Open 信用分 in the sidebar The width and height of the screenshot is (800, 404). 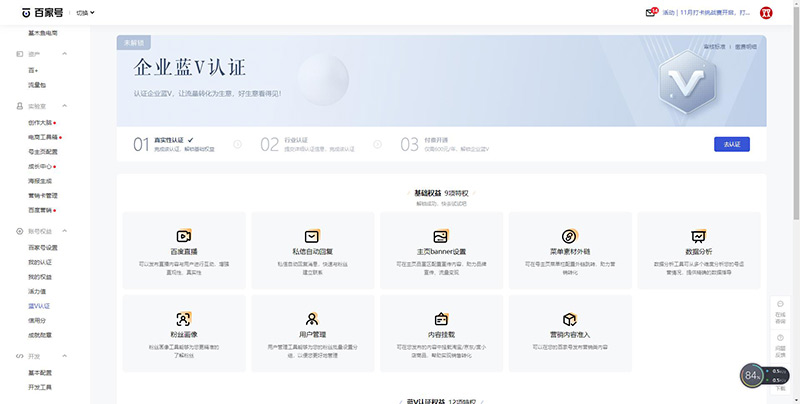pyautogui.click(x=37, y=320)
